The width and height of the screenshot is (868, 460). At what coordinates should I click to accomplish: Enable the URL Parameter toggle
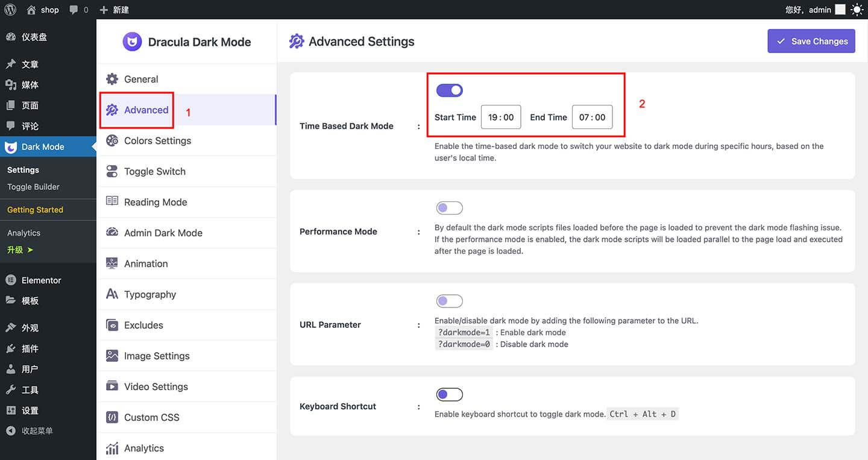pyautogui.click(x=450, y=301)
